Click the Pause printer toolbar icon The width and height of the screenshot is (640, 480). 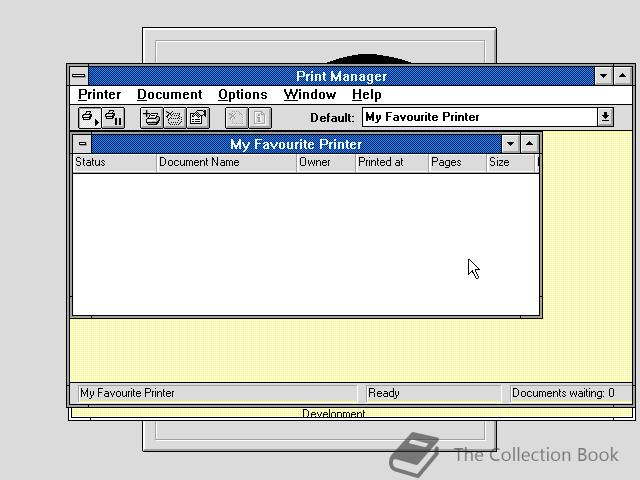click(x=113, y=118)
